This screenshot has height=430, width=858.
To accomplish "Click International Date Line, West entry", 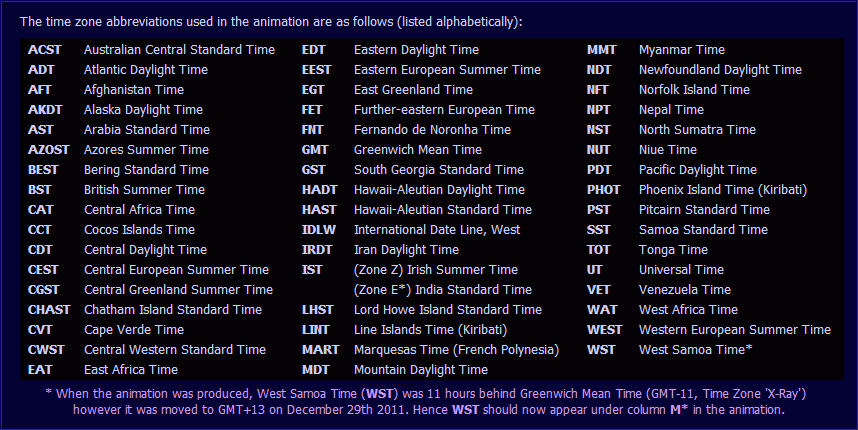I will tap(437, 230).
